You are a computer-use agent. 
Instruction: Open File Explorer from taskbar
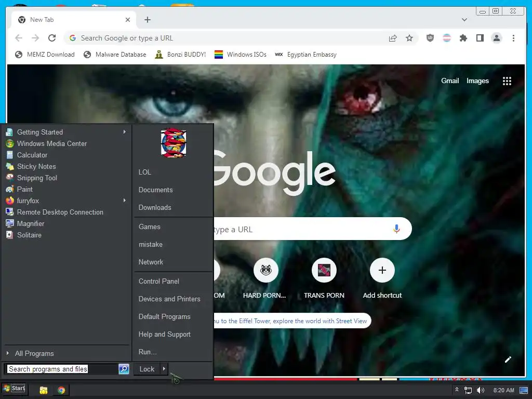pos(44,390)
